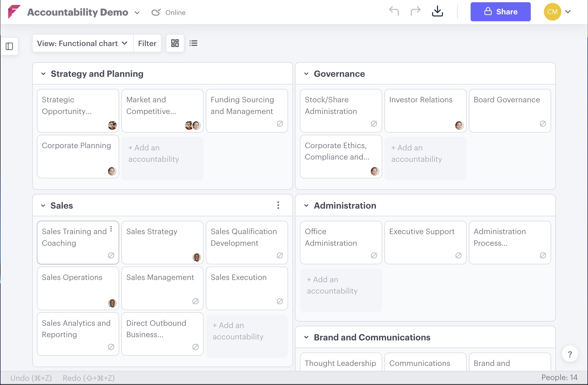Click the Share button
This screenshot has width=588, height=385.
click(500, 12)
